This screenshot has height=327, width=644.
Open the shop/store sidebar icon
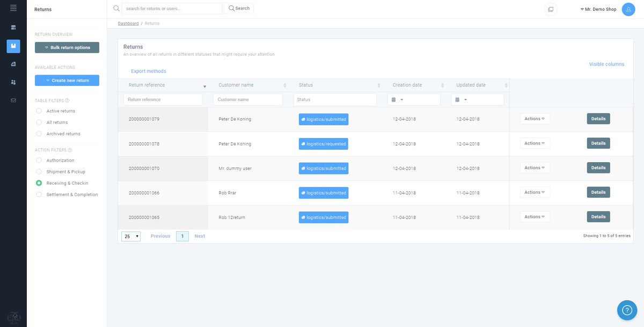13,27
